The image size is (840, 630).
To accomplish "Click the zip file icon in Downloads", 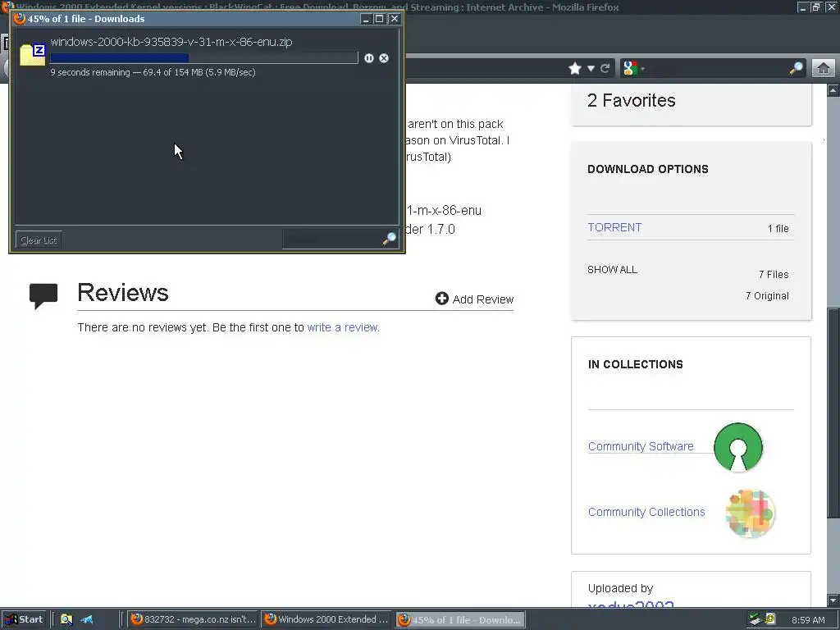I will pyautogui.click(x=32, y=55).
